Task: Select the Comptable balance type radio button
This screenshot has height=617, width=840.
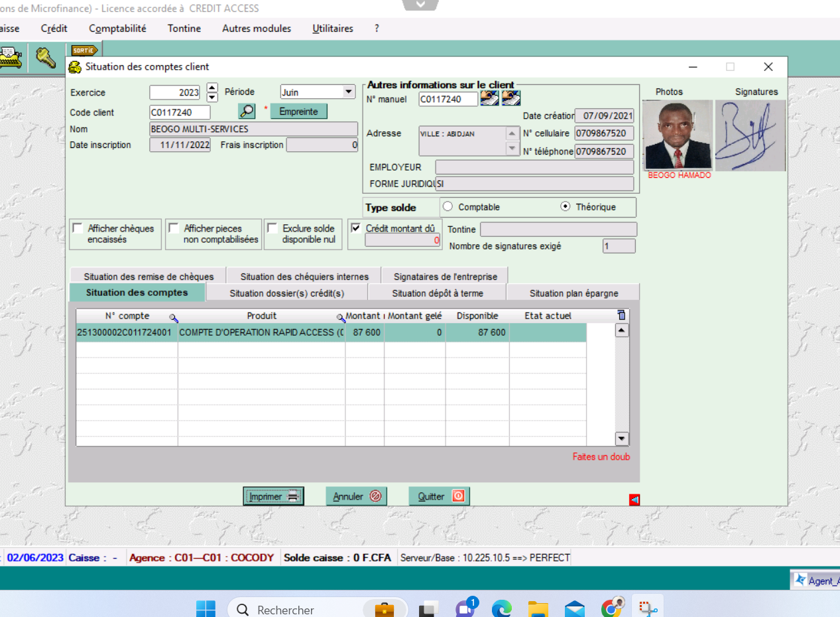Action: coord(448,207)
